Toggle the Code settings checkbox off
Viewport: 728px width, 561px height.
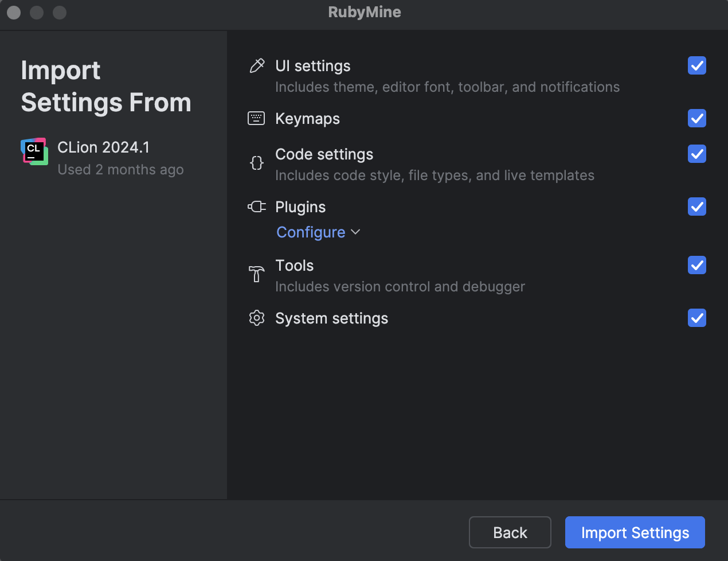coord(696,154)
